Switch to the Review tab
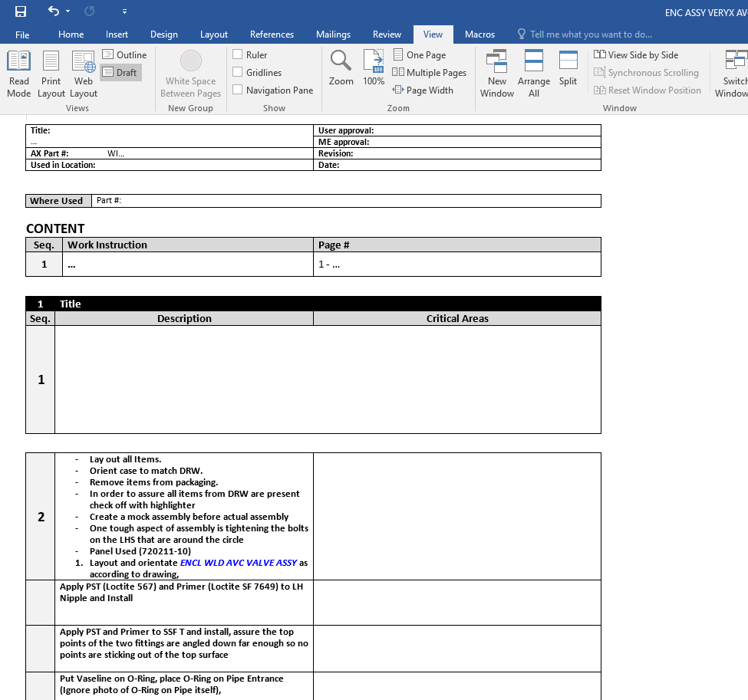The height and width of the screenshot is (700, 748). (387, 35)
